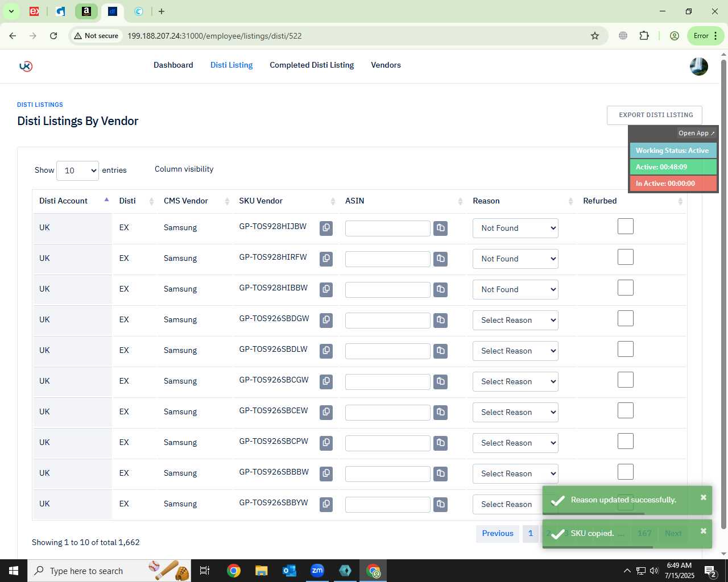Copy SKU GP-TOS926SBCGW with copy icon
728x582 pixels.
(326, 381)
